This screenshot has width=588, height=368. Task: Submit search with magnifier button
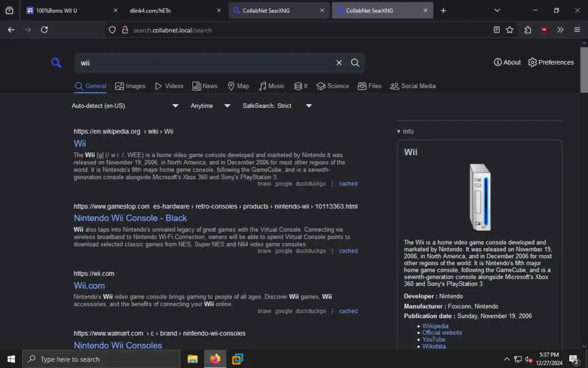pyautogui.click(x=355, y=63)
